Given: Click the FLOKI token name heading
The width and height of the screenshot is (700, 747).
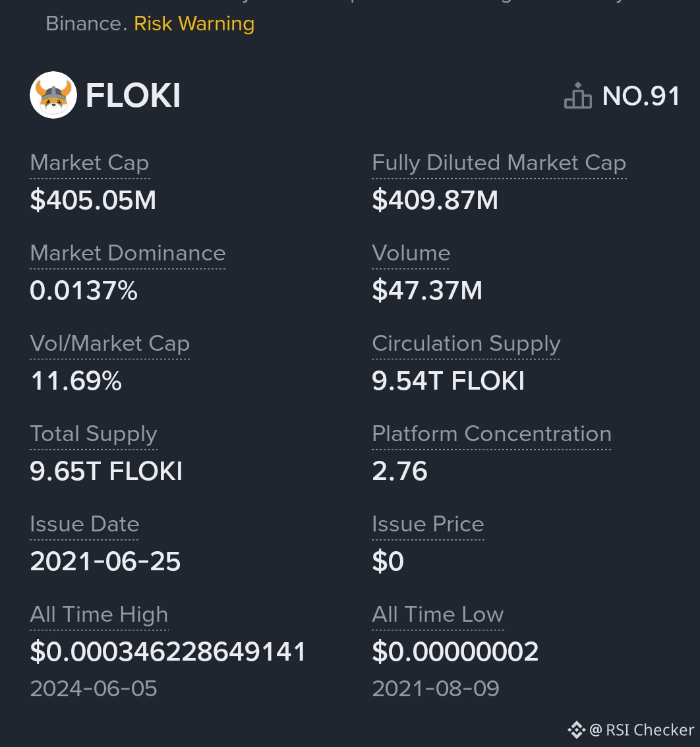Looking at the screenshot, I should pyautogui.click(x=133, y=96).
